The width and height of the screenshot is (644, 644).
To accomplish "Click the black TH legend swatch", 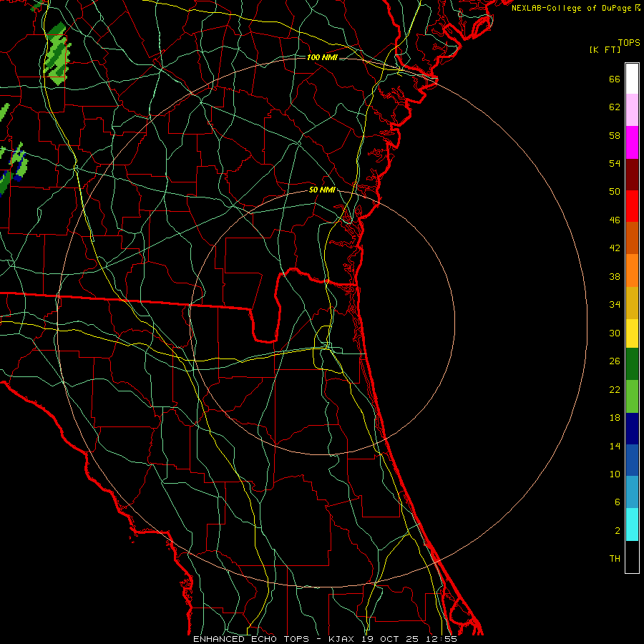I will pos(632,557).
